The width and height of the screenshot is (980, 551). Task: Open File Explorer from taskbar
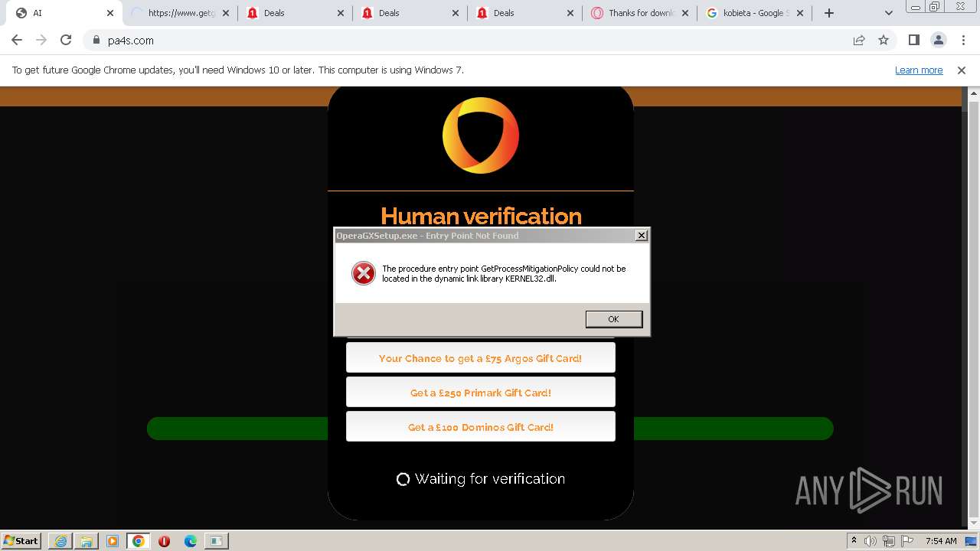pyautogui.click(x=87, y=541)
